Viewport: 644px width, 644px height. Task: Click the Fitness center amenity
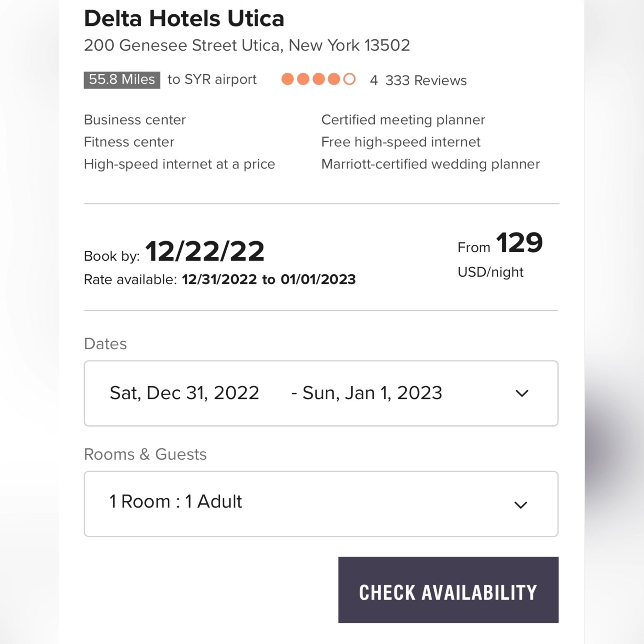point(129,142)
